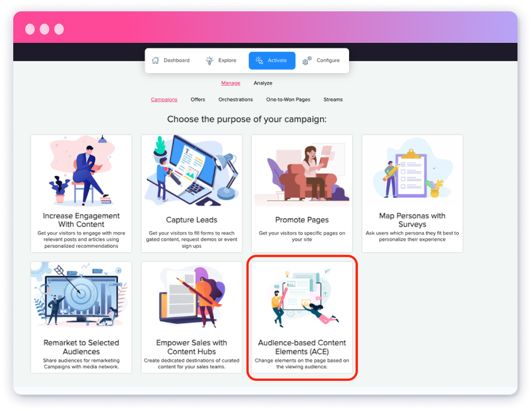Click the Increase Engagement With Content title
Viewport: 532px width, 411px height.
(x=81, y=220)
